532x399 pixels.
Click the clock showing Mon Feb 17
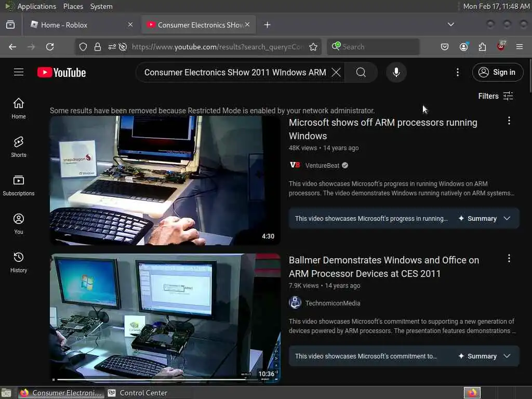[x=496, y=6]
